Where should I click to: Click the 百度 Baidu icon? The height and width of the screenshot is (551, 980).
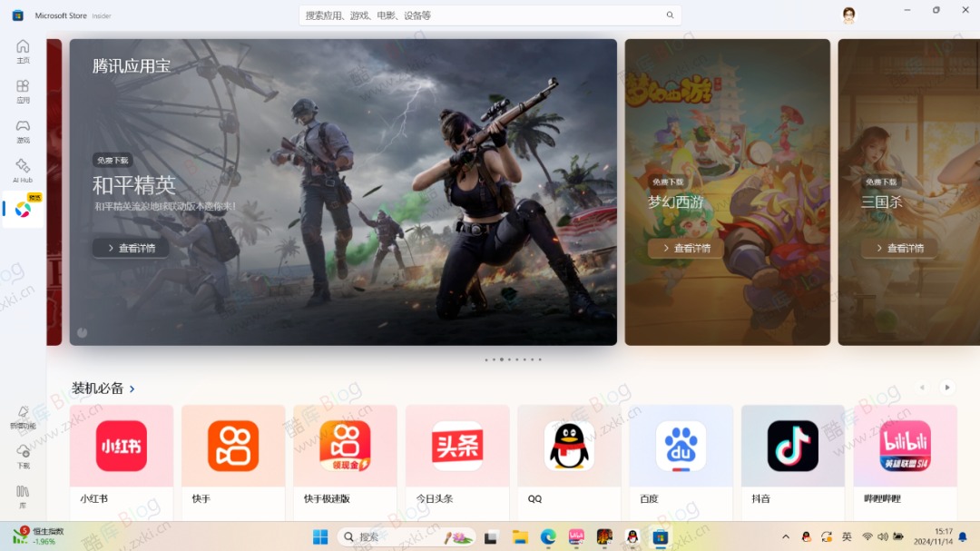[680, 446]
